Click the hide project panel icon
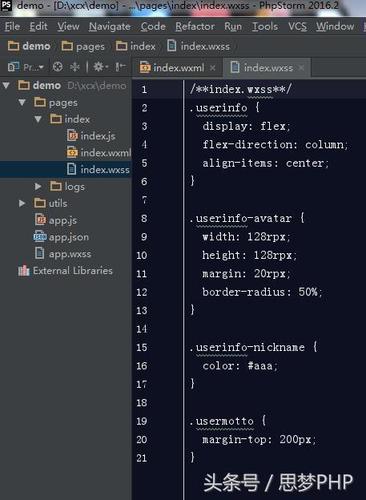Viewport: 366px width, 500px height. pos(120,67)
